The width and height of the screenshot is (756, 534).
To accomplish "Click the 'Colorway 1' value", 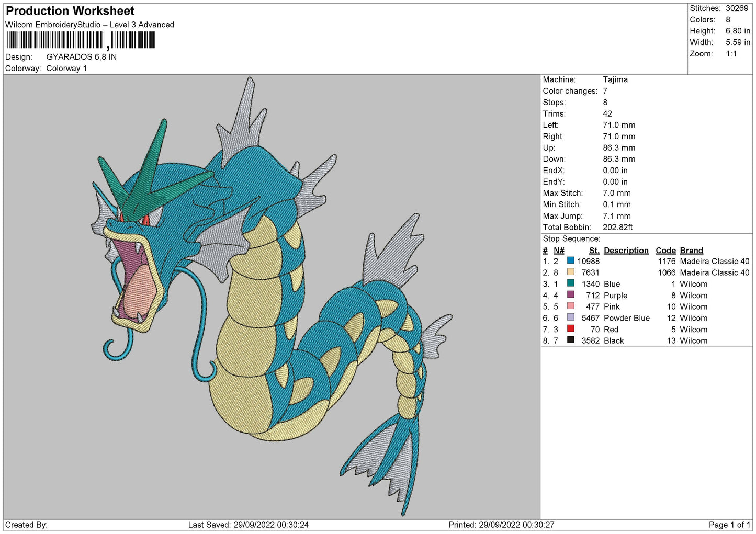I will (x=66, y=69).
